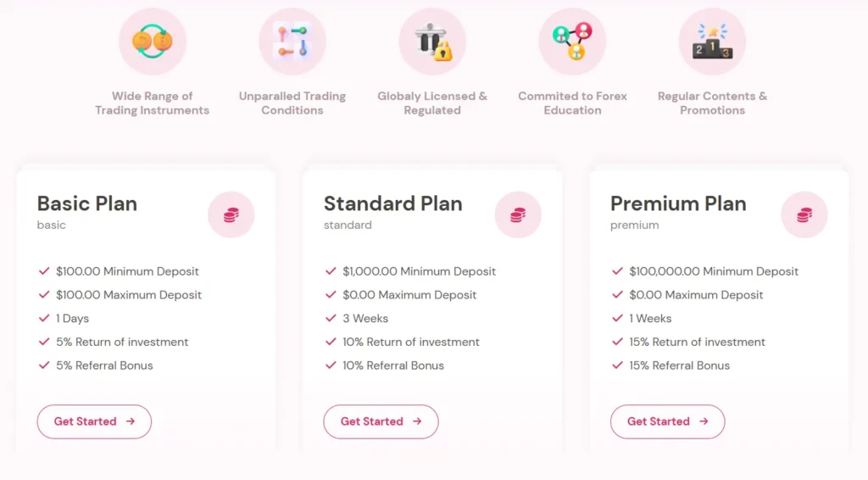Click the checkmark beside 3 Weeks
Viewport: 868px width, 480px height.
coord(331,319)
